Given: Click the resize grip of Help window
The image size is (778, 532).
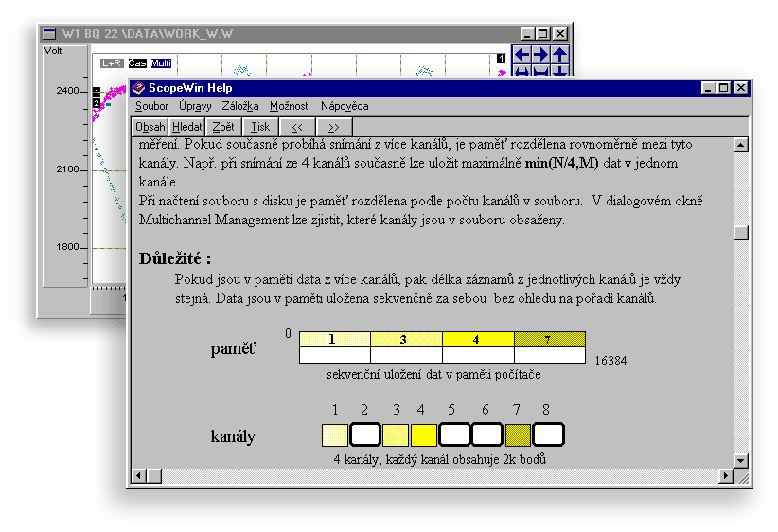Looking at the screenshot, I should 743,477.
